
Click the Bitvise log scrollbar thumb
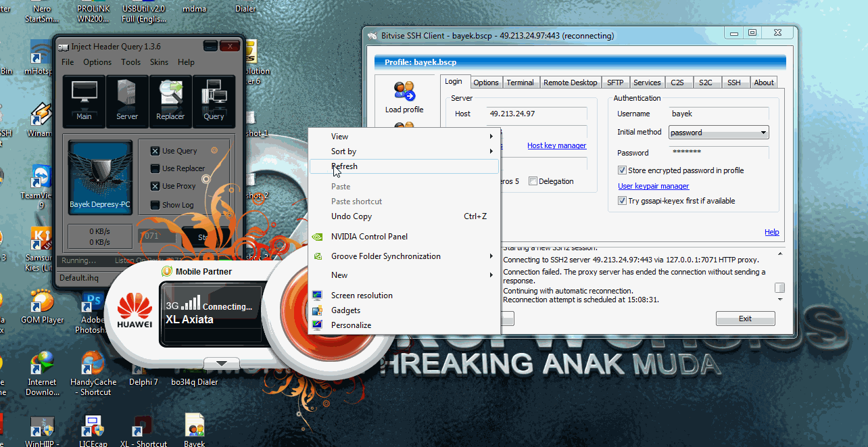pyautogui.click(x=779, y=288)
